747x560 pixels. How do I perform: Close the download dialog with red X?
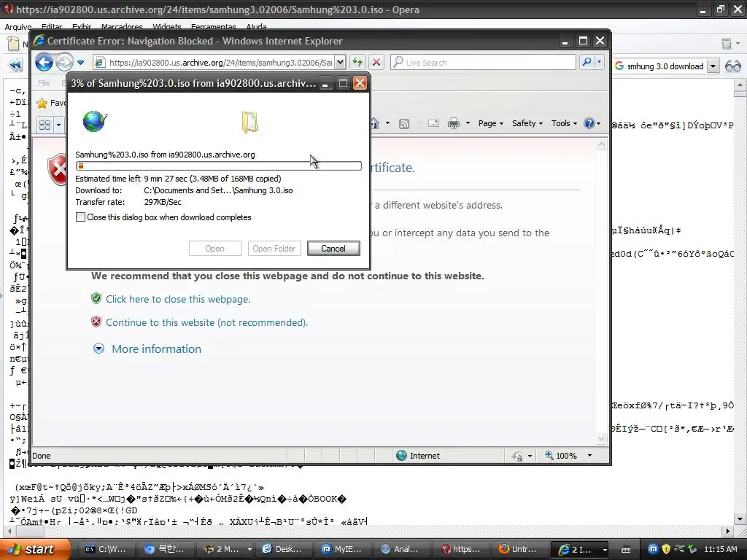click(x=360, y=83)
